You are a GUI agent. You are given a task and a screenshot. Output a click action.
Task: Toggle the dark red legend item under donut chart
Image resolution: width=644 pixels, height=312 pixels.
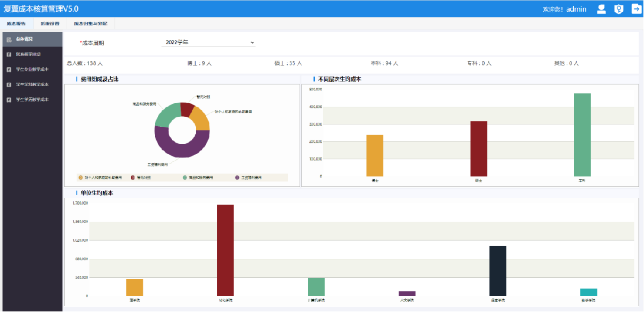(x=133, y=177)
